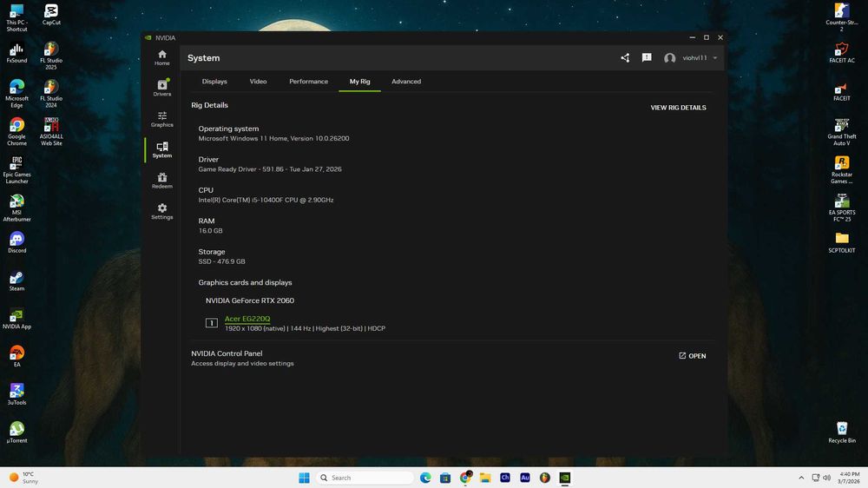Viewport: 868px width, 488px height.
Task: Select the 1920 x 1080 display details text
Action: coord(305,328)
